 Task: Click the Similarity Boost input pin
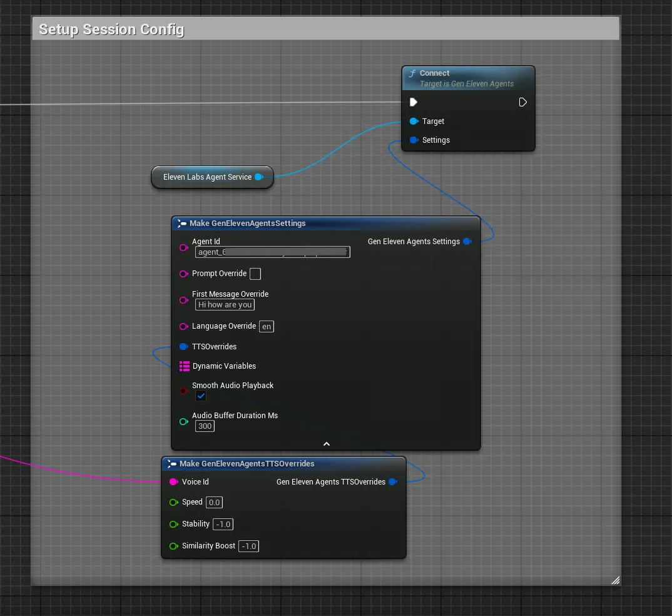coord(174,546)
